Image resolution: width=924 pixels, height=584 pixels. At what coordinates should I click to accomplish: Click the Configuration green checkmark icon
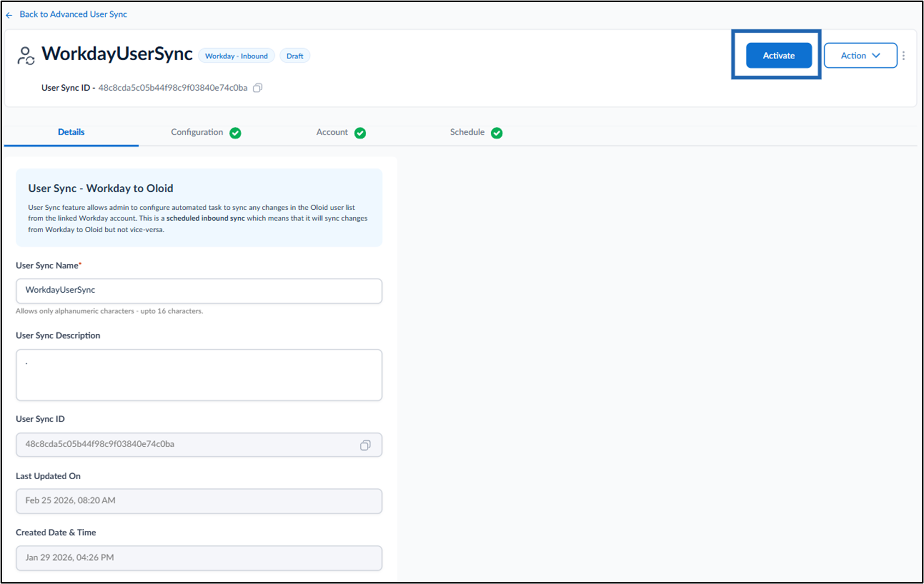[236, 133]
